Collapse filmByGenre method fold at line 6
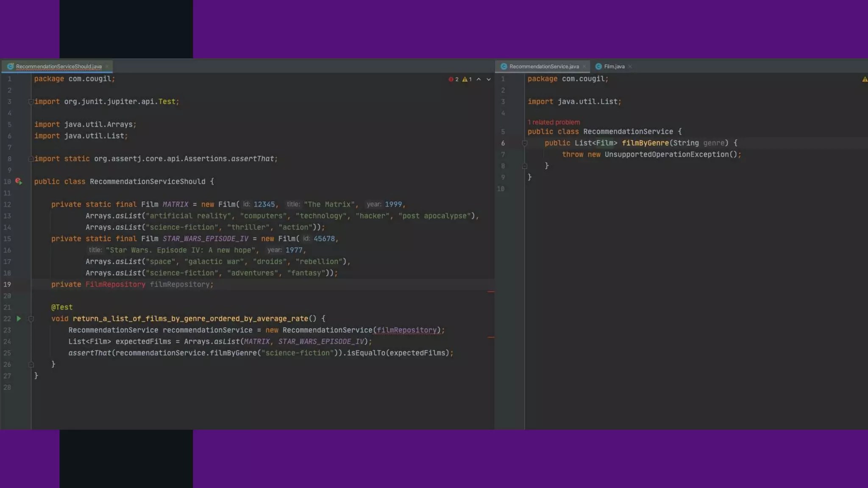Viewport: 868px width, 488px height. coord(524,143)
